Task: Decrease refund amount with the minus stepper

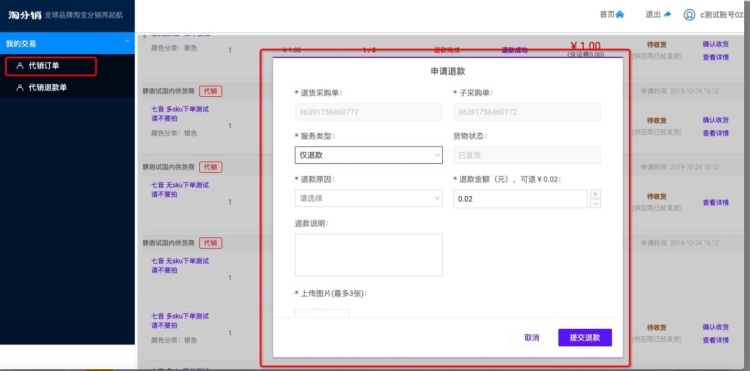Action: click(x=596, y=204)
